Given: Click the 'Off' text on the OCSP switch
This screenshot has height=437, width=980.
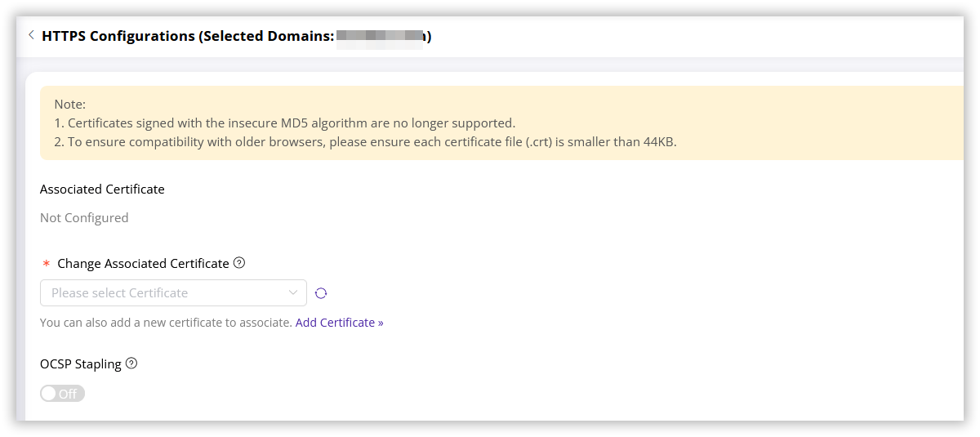Looking at the screenshot, I should [x=68, y=394].
